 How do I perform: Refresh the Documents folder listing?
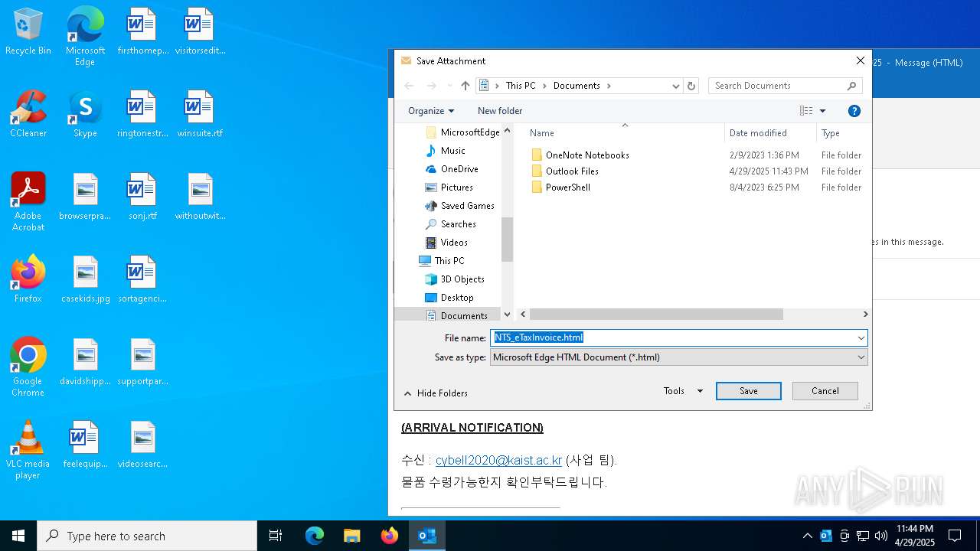point(691,86)
